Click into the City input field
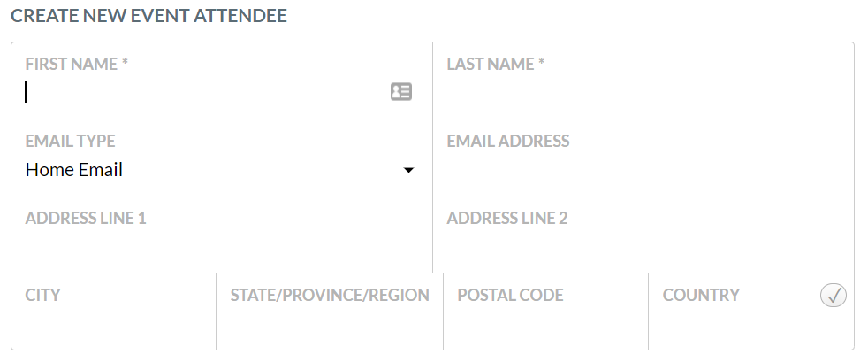This screenshot has width=868, height=362. point(113,324)
